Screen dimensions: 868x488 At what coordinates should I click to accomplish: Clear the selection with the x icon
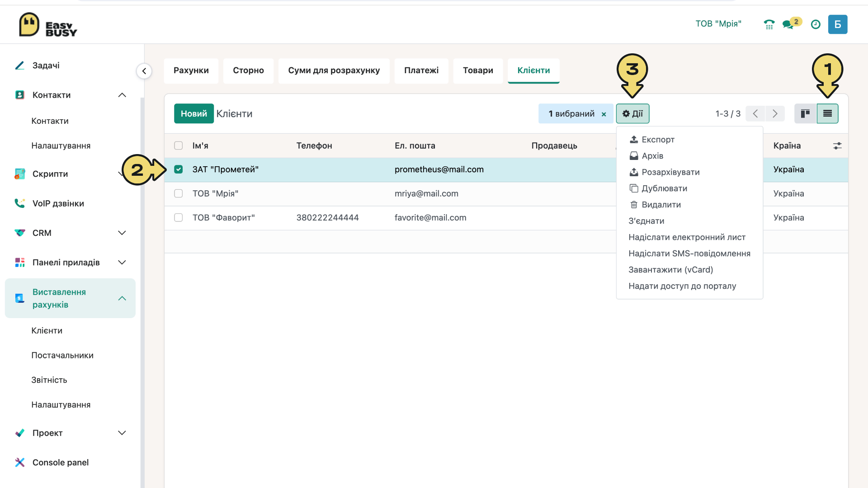[x=604, y=114]
